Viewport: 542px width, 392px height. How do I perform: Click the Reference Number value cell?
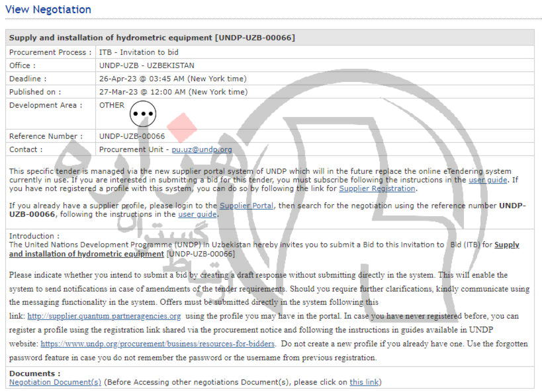tap(132, 136)
